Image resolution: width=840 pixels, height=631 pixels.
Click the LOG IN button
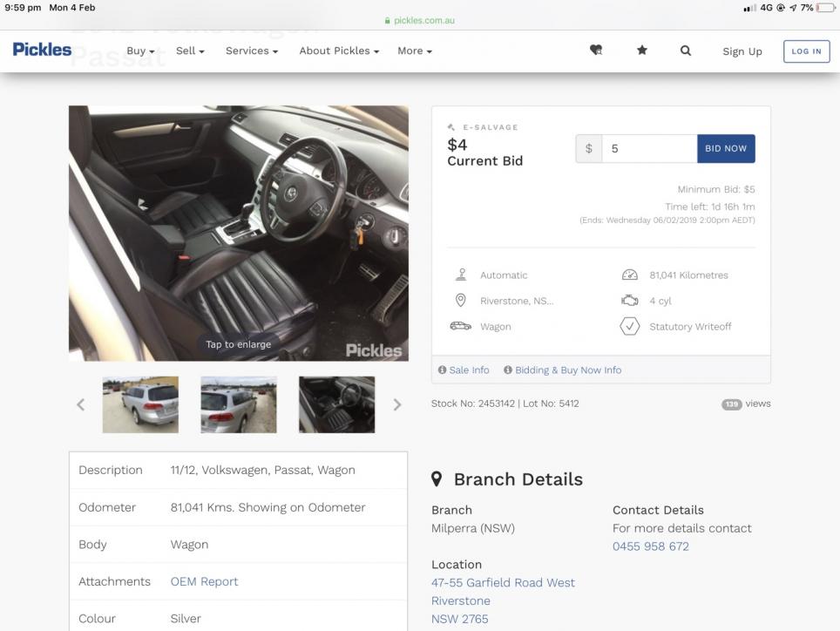806,51
